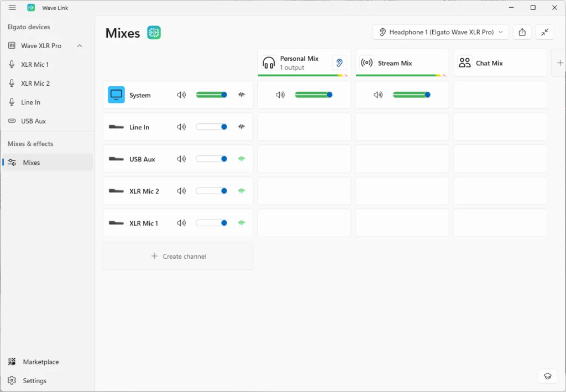Adjust the System channel volume slider
This screenshot has height=392, width=566.
(x=212, y=95)
